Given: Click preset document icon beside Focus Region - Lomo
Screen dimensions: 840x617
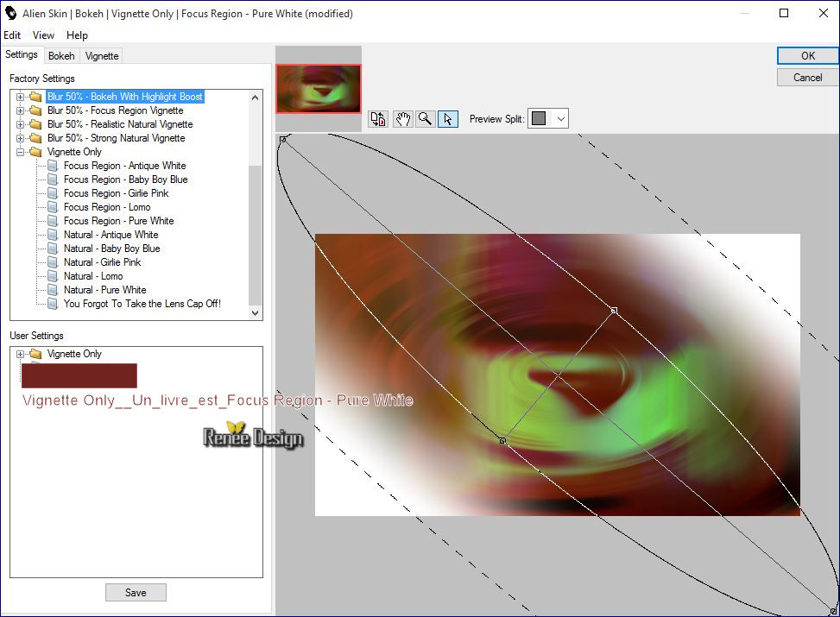Looking at the screenshot, I should point(53,207).
